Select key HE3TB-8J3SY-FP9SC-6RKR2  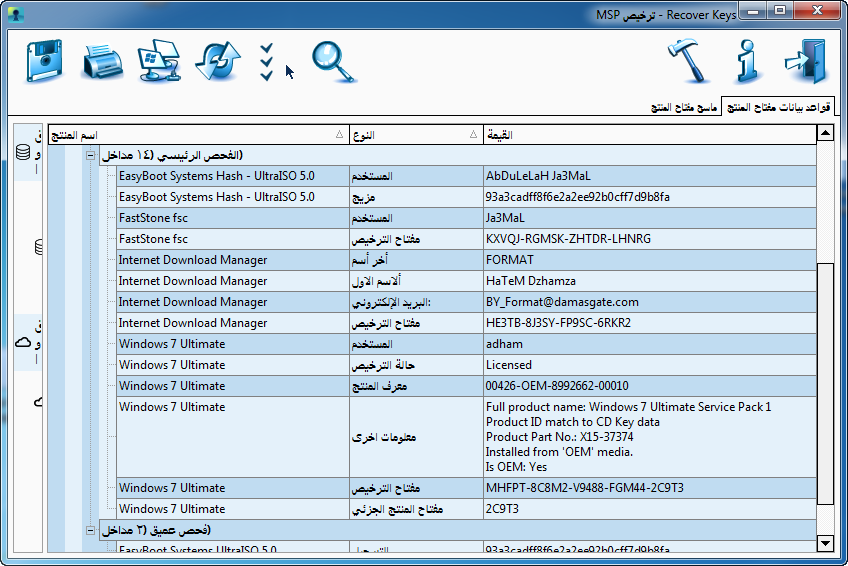coord(650,323)
